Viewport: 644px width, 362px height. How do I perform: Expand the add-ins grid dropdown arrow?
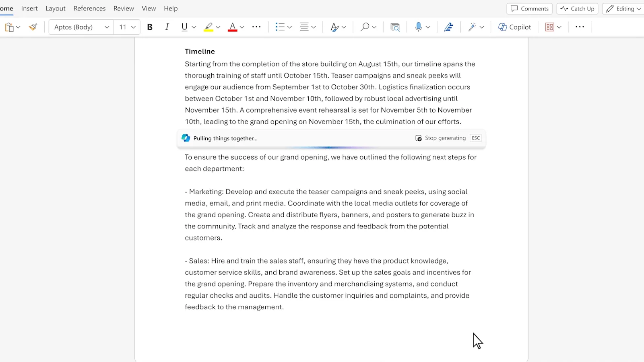[559, 27]
